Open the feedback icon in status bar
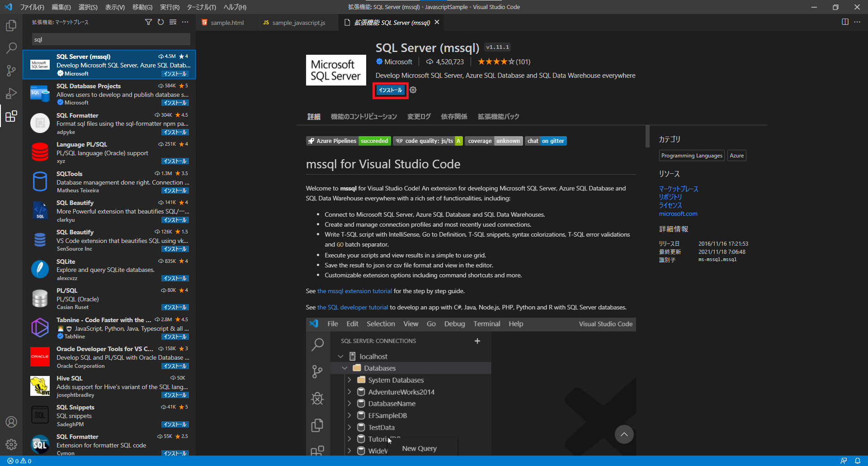Image resolution: width=868 pixels, height=466 pixels. point(844,461)
